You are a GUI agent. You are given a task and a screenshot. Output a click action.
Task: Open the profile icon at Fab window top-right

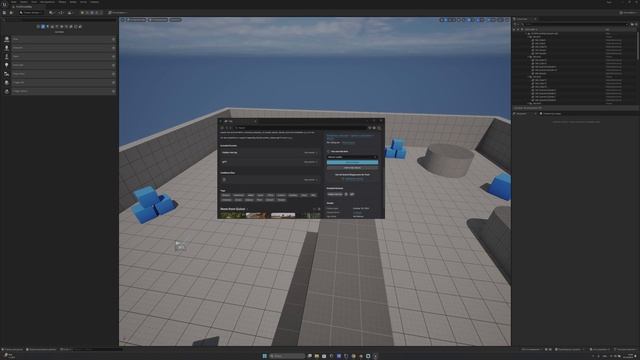[379, 128]
